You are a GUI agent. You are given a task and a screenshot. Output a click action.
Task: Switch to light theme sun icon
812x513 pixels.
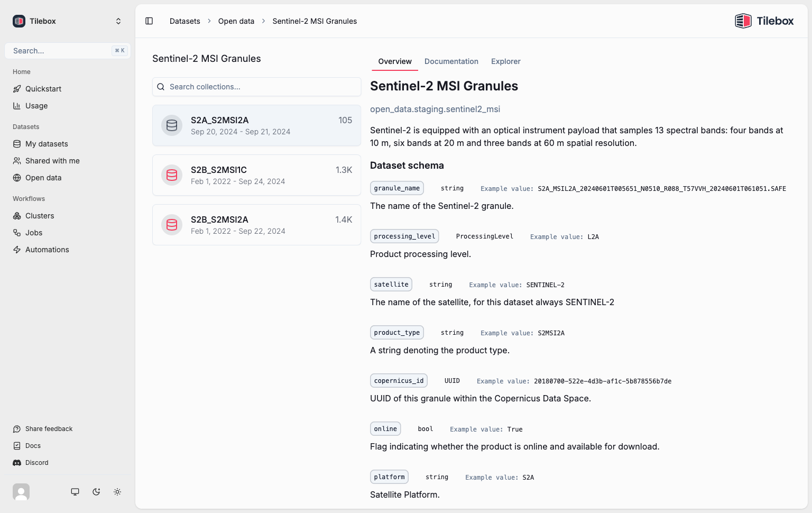(x=117, y=492)
